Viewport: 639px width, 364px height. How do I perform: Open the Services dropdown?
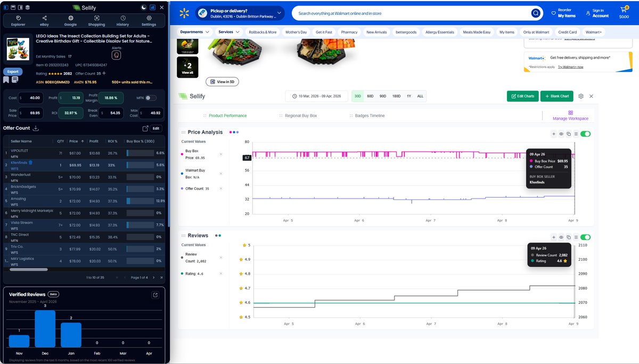click(x=229, y=32)
